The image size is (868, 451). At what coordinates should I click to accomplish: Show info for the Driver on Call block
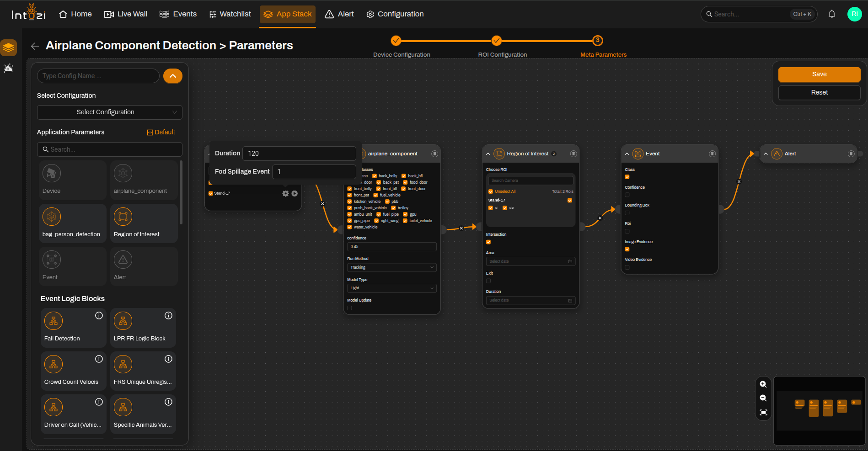point(99,402)
